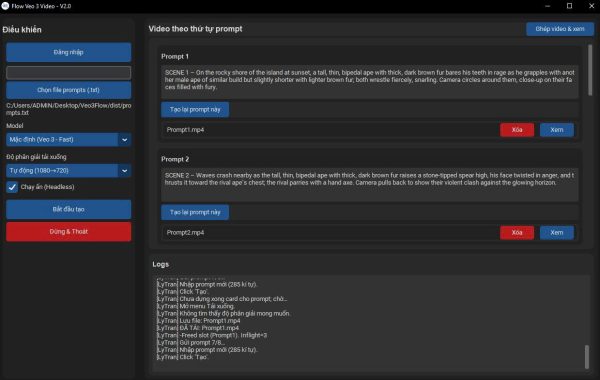View Prompt2.mp4 with Xem button
Viewport: 600px width, 380px height.
pyautogui.click(x=557, y=232)
